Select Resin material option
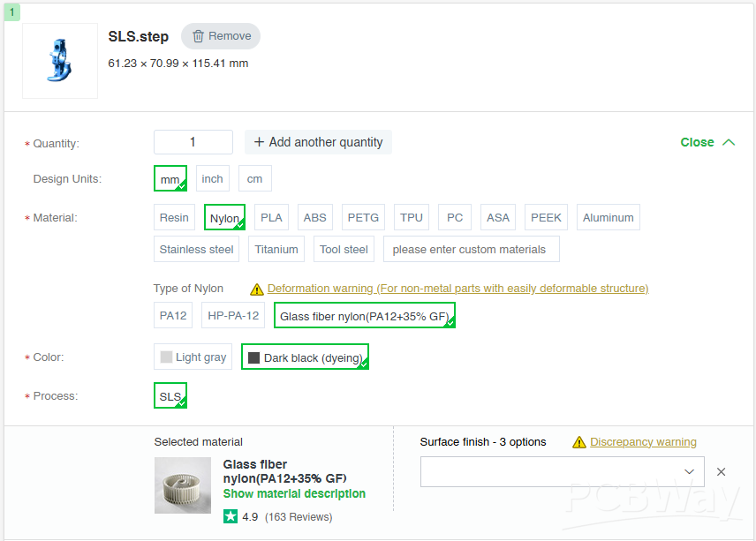The width and height of the screenshot is (756, 541). tap(174, 217)
